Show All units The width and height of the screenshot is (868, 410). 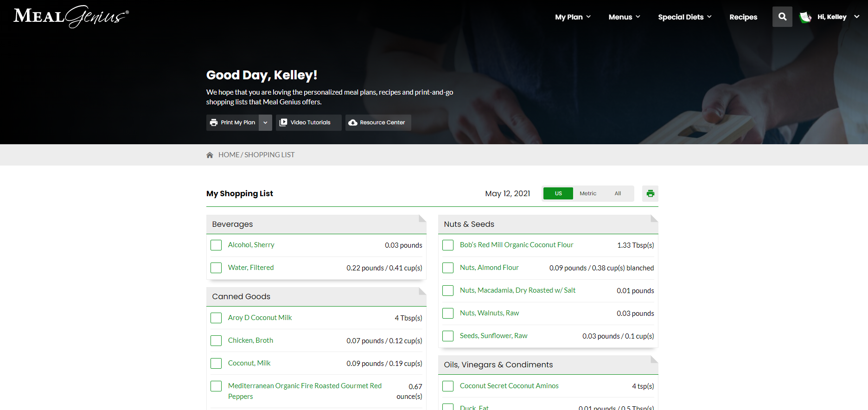[618, 193]
